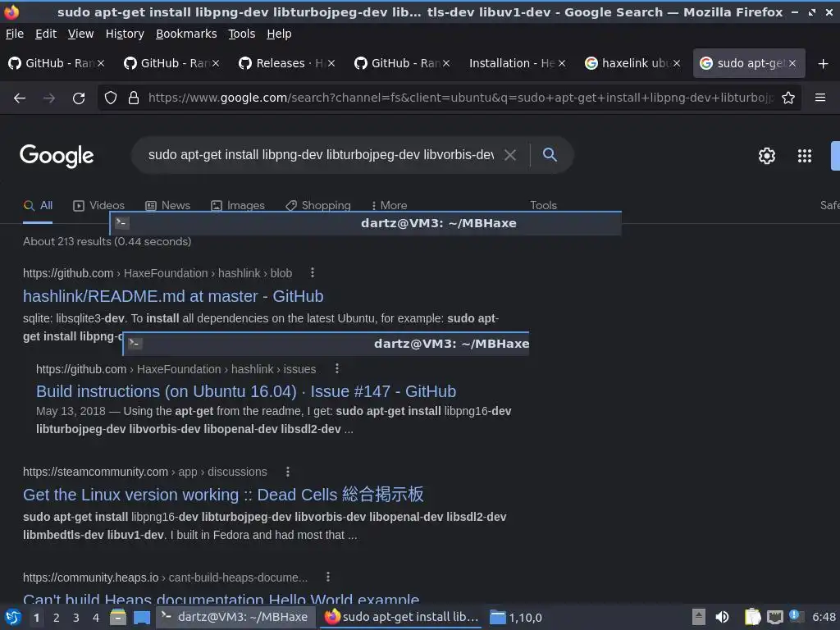
Task: Open options dots for hashlink README result
Action: tap(313, 273)
